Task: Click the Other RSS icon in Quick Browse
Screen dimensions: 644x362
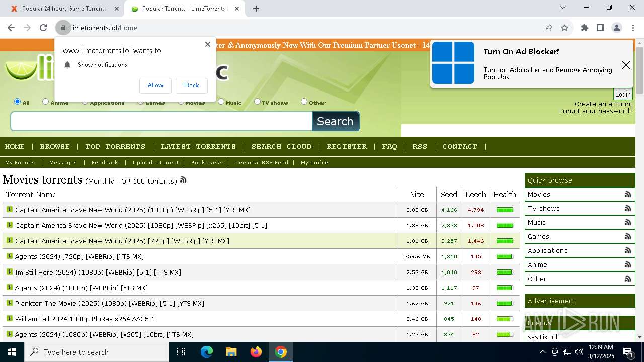Action: pyautogui.click(x=628, y=279)
